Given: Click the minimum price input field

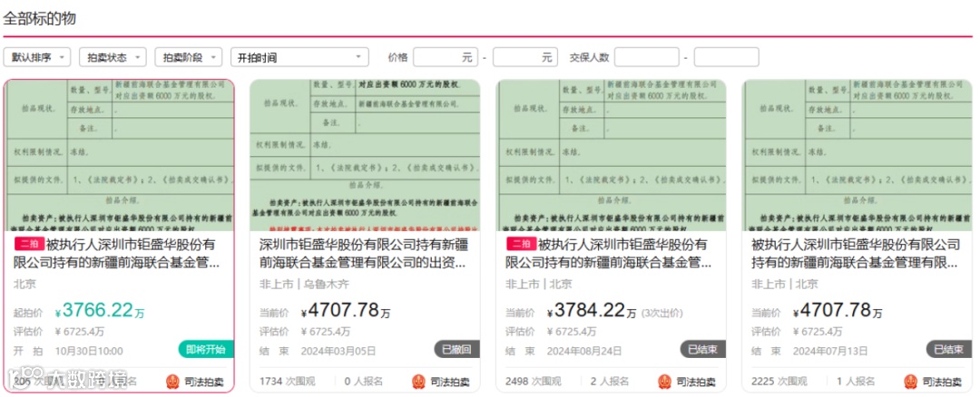Looking at the screenshot, I should coord(446,57).
